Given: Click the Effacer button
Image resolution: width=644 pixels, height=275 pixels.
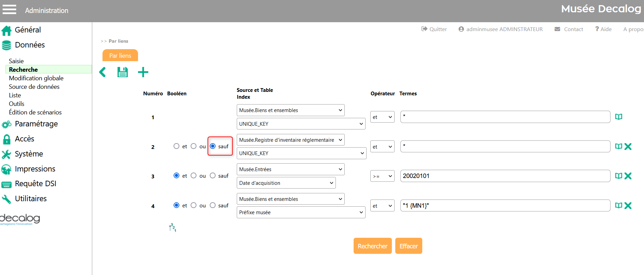Looking at the screenshot, I should 409,246.
